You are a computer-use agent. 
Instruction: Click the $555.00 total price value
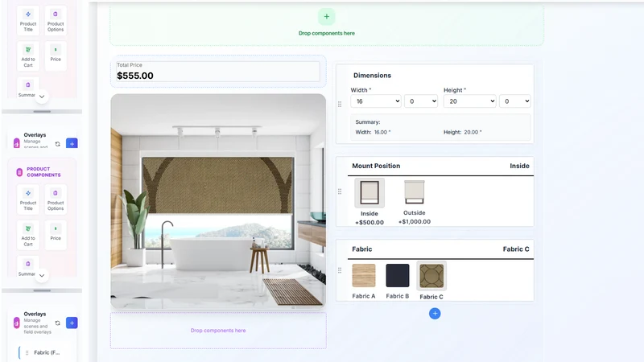135,76
